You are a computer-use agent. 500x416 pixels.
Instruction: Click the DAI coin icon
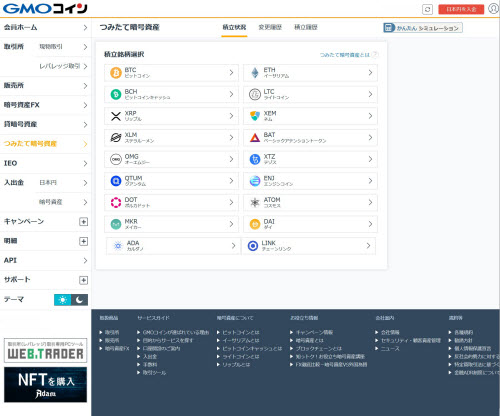click(255, 224)
